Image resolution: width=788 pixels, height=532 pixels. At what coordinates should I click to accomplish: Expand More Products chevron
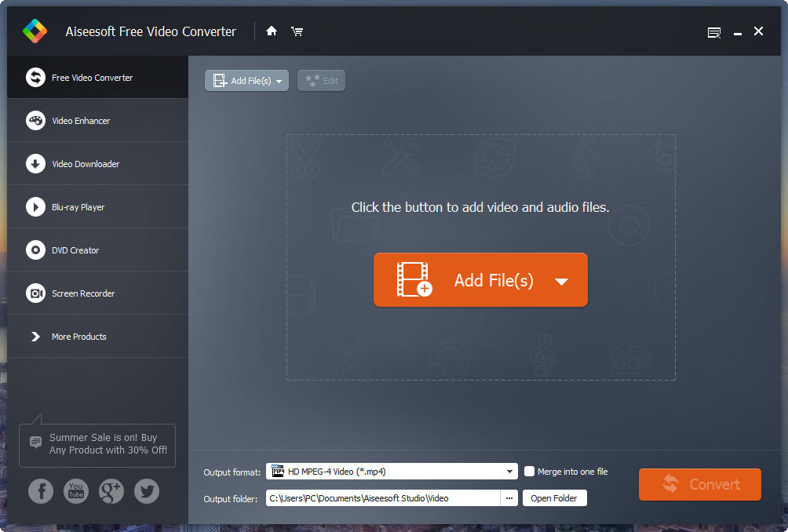click(35, 337)
